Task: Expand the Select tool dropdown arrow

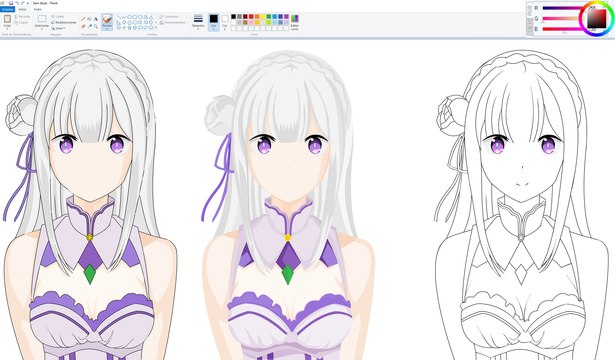Action: click(x=42, y=29)
